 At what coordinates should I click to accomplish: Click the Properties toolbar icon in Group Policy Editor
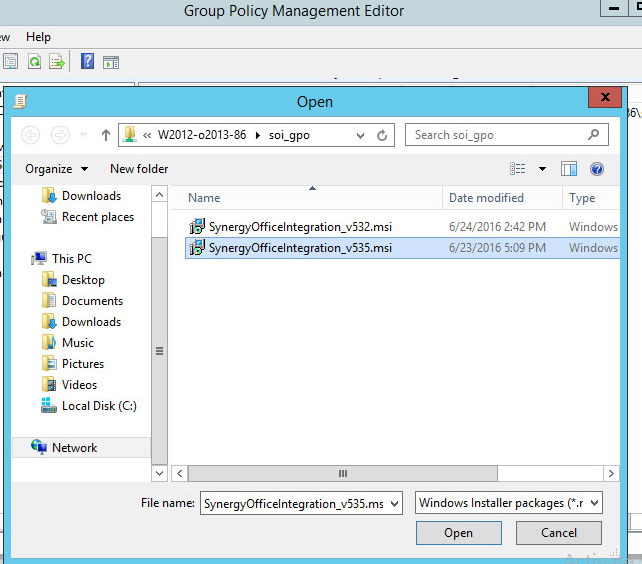coord(10,62)
